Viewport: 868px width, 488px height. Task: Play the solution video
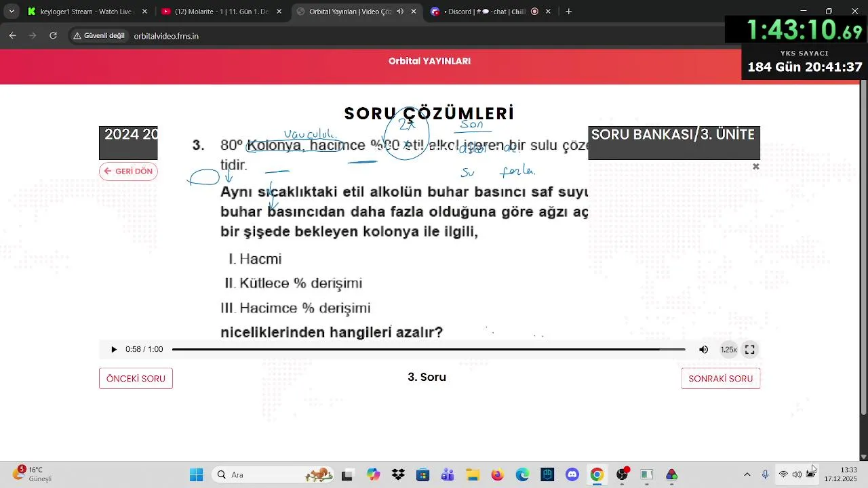[x=114, y=350]
